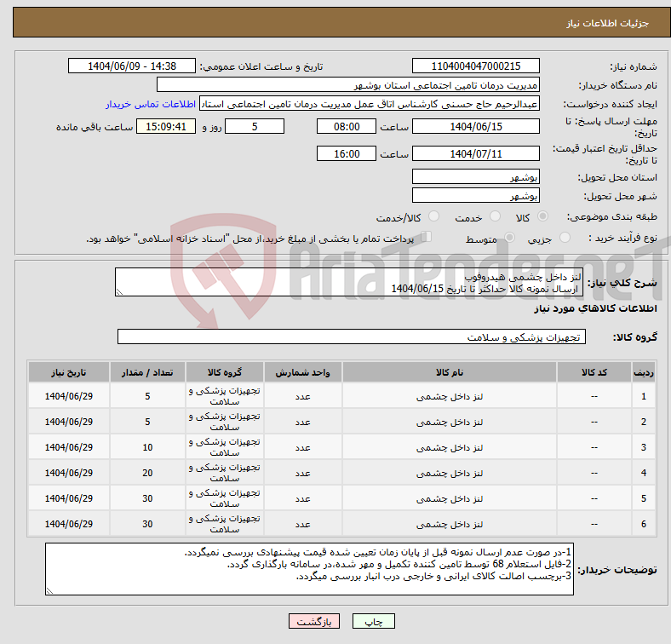Click the code cell -- in row 3

[x=594, y=447]
